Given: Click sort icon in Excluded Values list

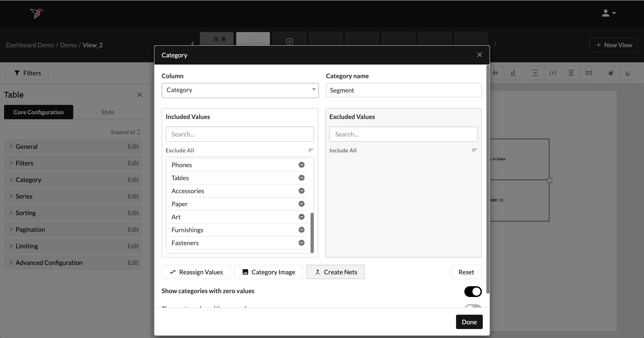Looking at the screenshot, I should 474,150.
